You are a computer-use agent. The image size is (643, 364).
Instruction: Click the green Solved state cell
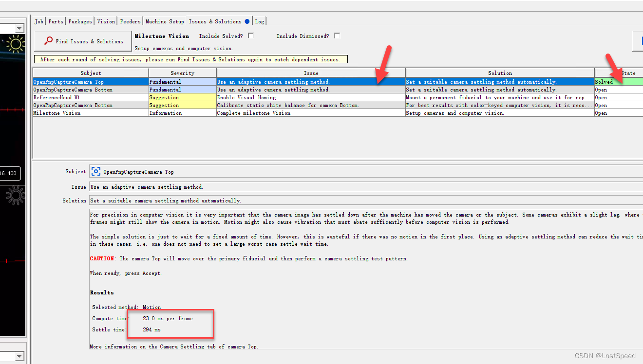coord(619,82)
